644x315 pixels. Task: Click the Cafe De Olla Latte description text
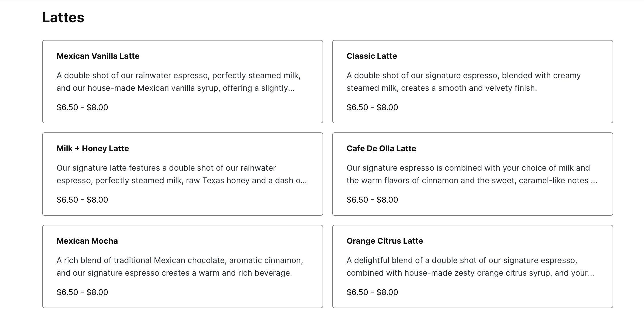click(x=472, y=174)
